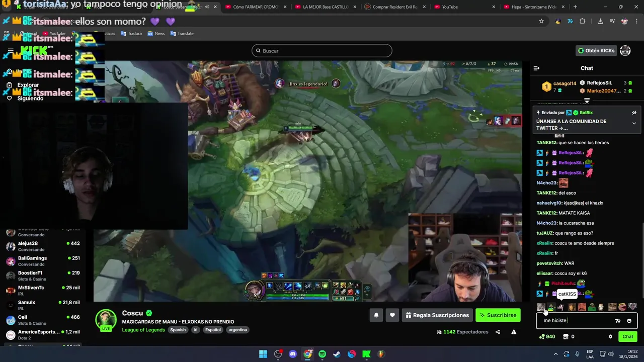Click leaderboard user casagol14
Screen dimensions: 644x362
click(565, 83)
